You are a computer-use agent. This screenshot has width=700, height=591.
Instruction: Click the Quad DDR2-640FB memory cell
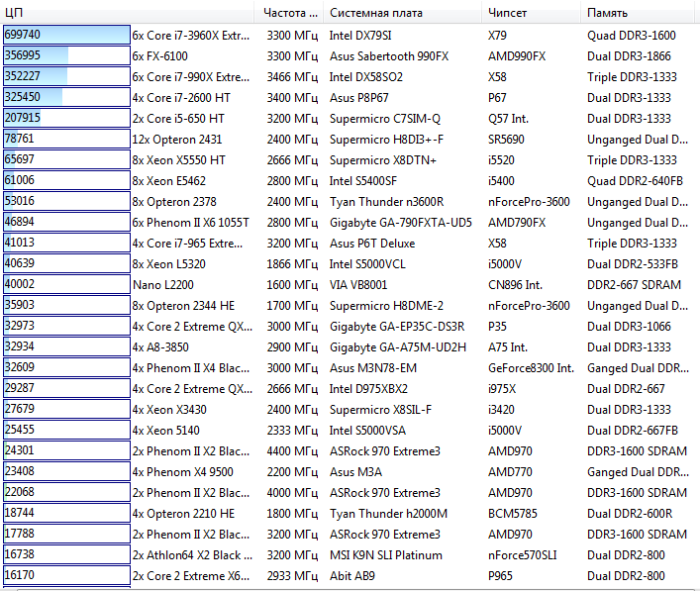pyautogui.click(x=635, y=181)
